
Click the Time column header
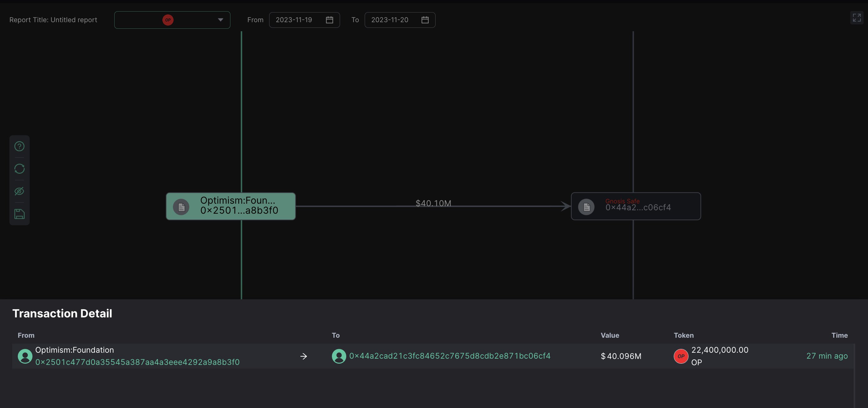pos(839,335)
